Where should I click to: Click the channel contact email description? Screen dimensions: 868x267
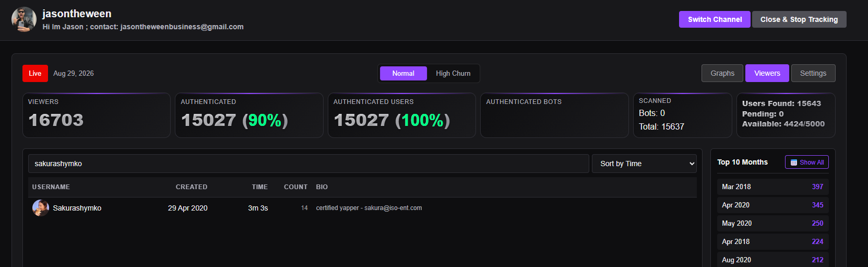pyautogui.click(x=143, y=27)
